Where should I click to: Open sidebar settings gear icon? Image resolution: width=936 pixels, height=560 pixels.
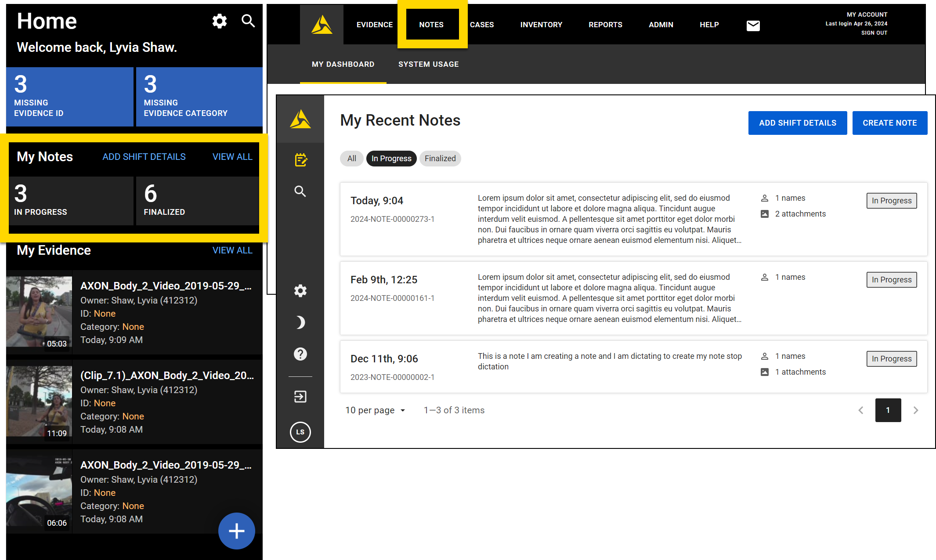point(300,291)
